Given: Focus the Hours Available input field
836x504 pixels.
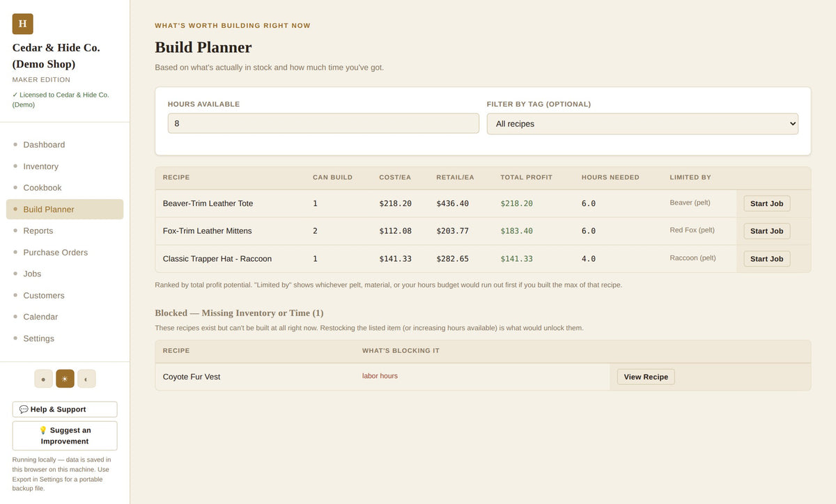Looking at the screenshot, I should 323,123.
